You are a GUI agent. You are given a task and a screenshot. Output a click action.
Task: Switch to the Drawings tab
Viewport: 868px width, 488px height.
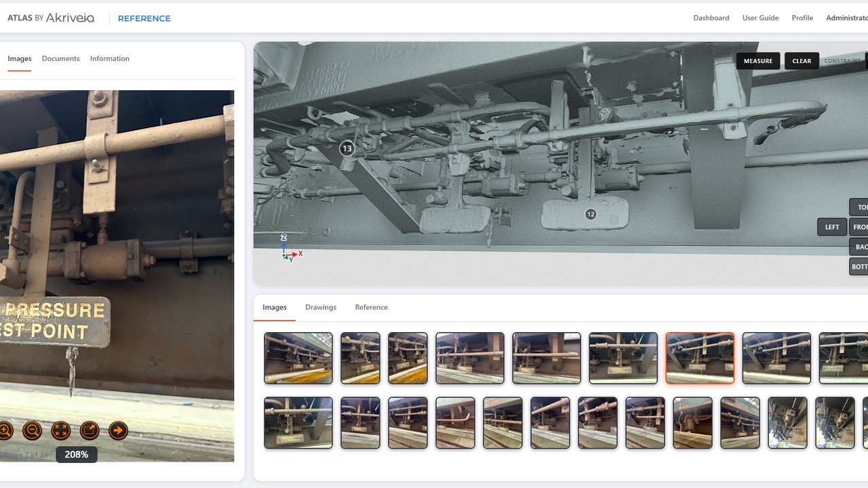coord(321,307)
